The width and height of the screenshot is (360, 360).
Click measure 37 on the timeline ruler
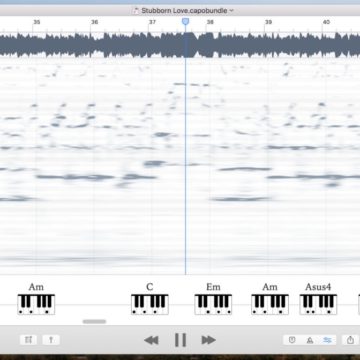[x=152, y=22]
